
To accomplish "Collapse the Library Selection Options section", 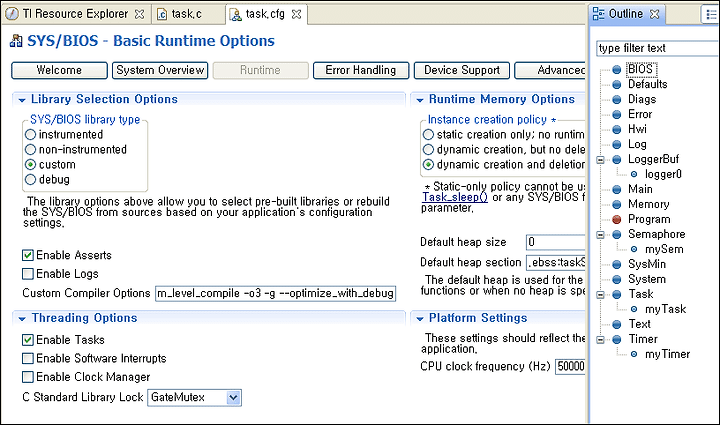I will click(x=22, y=100).
